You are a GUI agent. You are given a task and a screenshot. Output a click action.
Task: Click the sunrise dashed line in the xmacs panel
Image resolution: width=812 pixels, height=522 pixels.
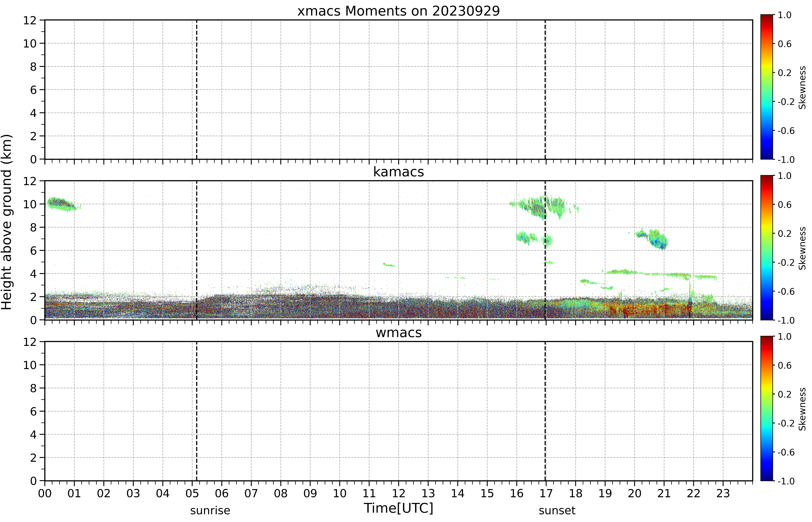pos(197,90)
